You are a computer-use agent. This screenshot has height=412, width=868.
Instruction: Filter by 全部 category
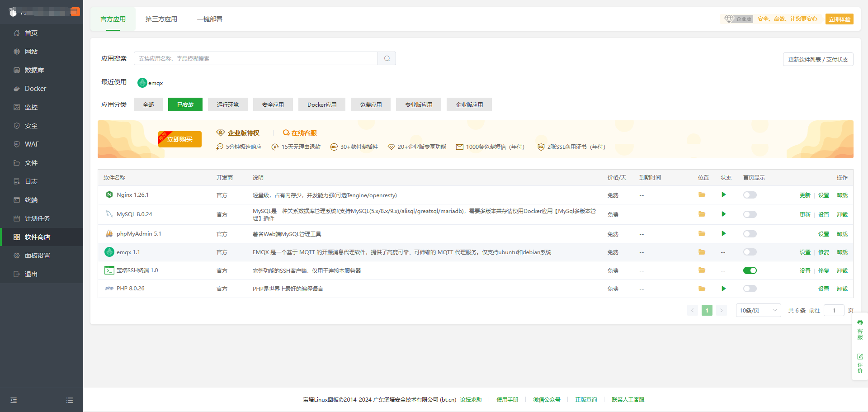click(x=148, y=104)
